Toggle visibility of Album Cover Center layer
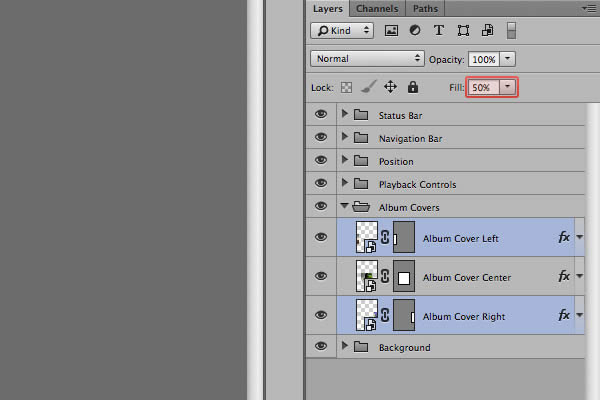600x400 pixels. [x=321, y=277]
